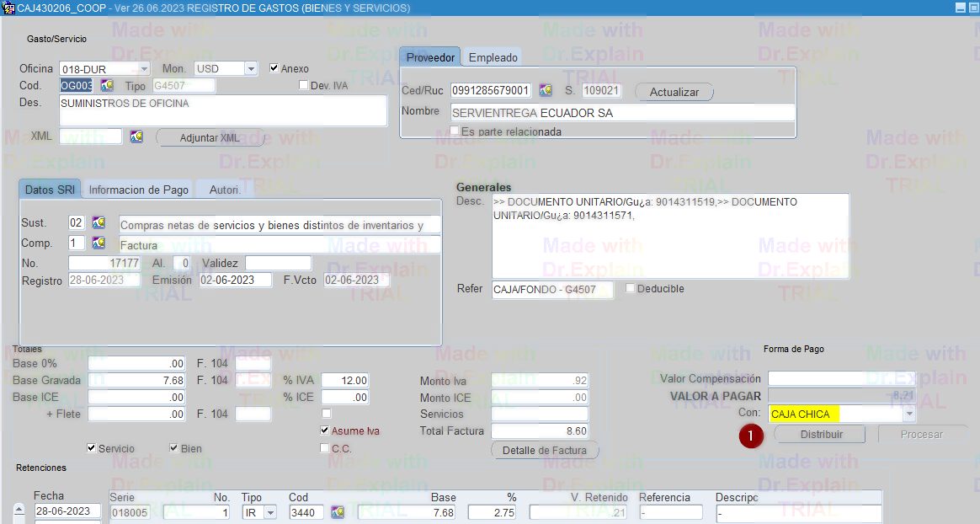Click the retenciones scroll up arrow
This screenshot has height=524, width=980.
point(19,511)
